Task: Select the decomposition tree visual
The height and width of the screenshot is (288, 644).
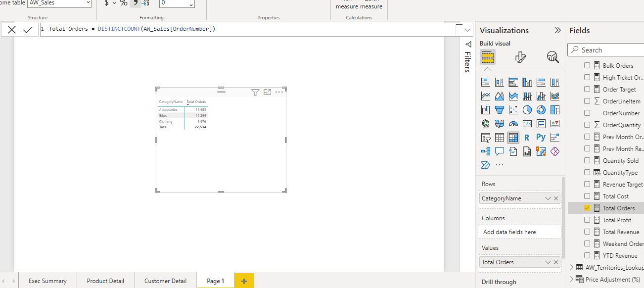Action: click(486, 151)
